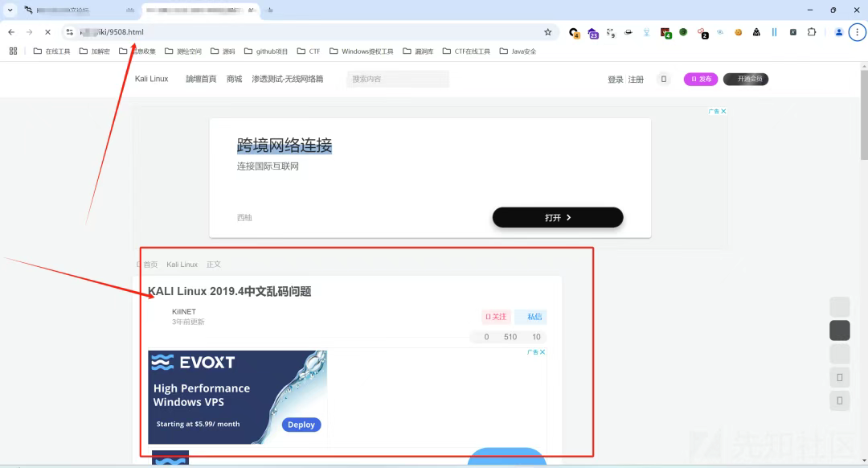Image resolution: width=868 pixels, height=468 pixels.
Task: Send a message with 私信 button
Action: pos(531,316)
